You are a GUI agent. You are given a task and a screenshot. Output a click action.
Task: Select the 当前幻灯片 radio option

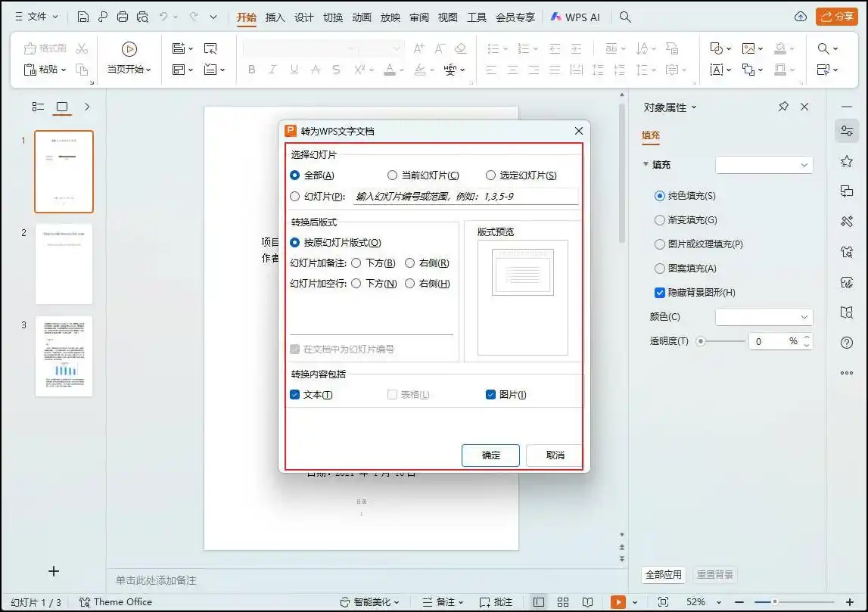pos(392,176)
